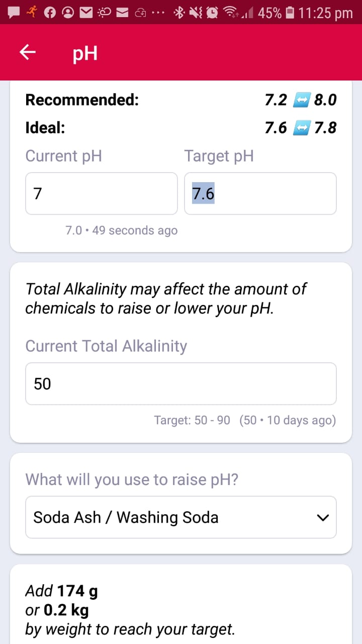The height and width of the screenshot is (644, 362).
Task: Expand chemical selector using chevron arrow
Action: (322, 518)
